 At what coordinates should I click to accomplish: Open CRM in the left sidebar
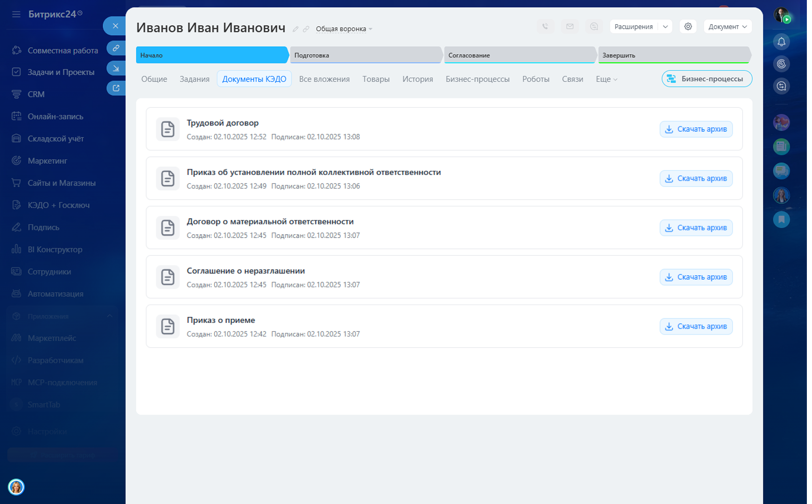tap(36, 94)
